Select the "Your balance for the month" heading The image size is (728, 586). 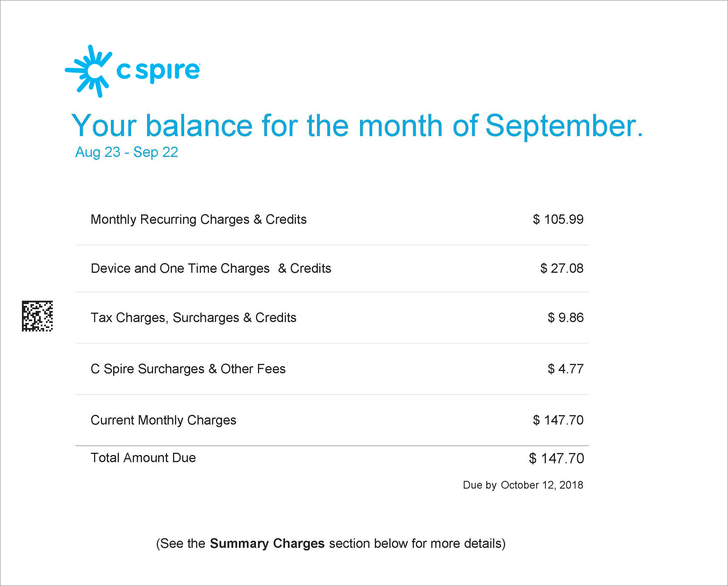click(356, 126)
